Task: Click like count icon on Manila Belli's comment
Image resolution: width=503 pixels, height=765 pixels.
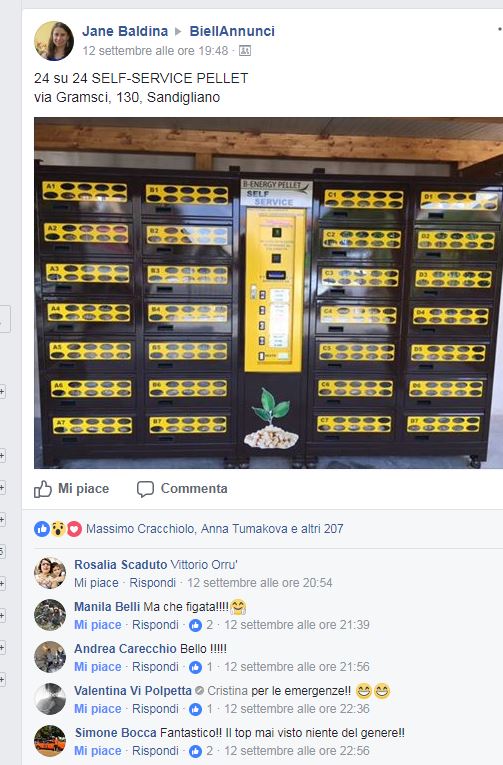Action: coord(196,625)
